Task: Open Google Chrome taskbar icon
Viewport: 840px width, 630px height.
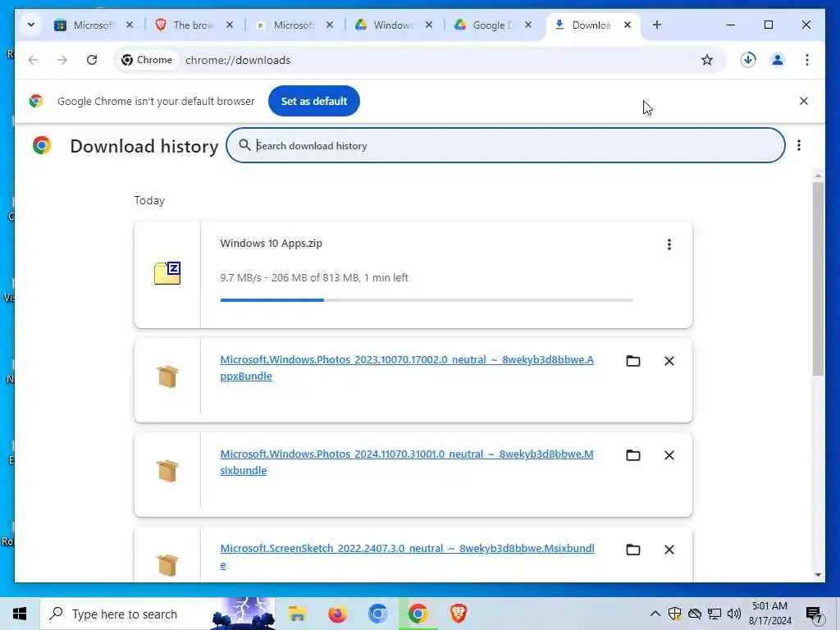Action: (418, 614)
